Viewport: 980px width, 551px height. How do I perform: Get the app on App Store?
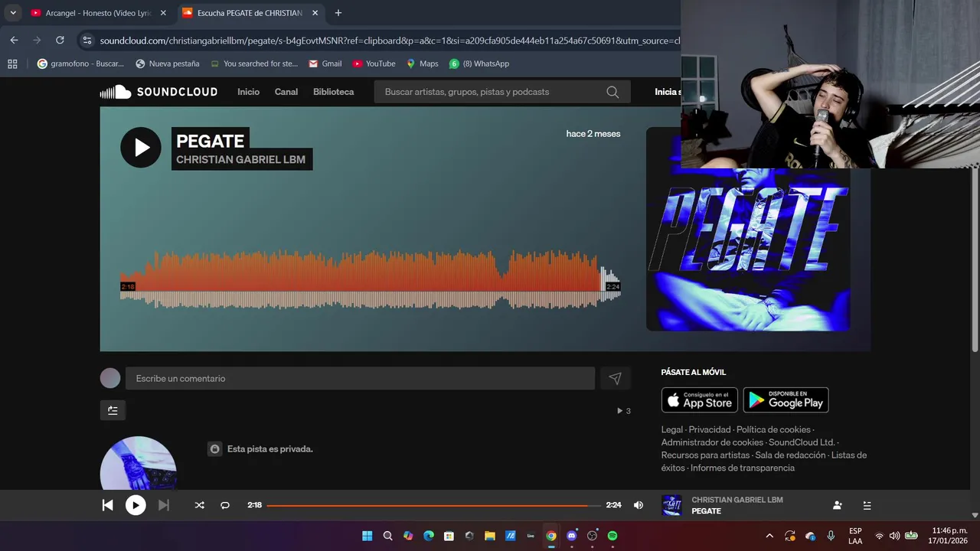tap(699, 399)
